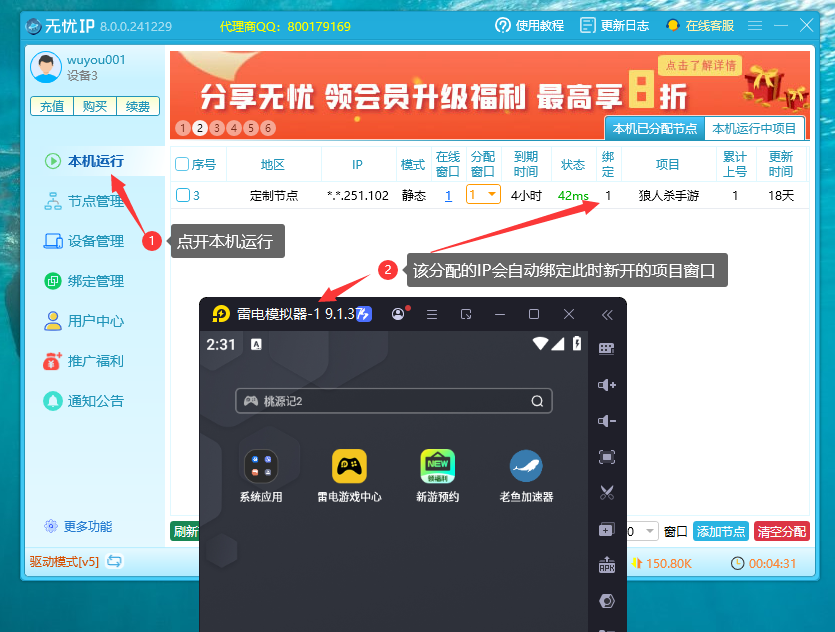The height and width of the screenshot is (632, 835).
Task: Tick the checkbox for row 3
Action: (183, 195)
